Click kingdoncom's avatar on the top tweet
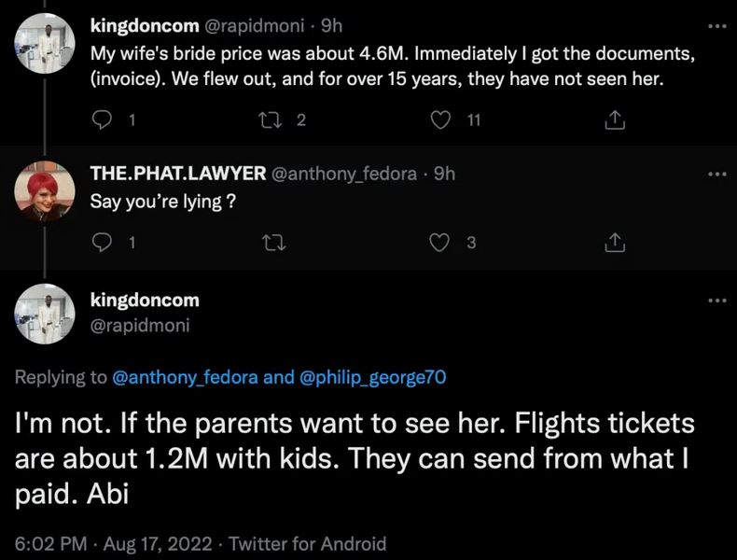The height and width of the screenshot is (560, 737). [45, 41]
